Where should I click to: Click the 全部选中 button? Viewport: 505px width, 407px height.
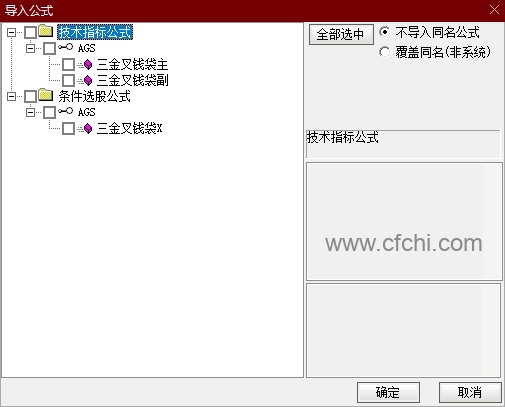(341, 34)
